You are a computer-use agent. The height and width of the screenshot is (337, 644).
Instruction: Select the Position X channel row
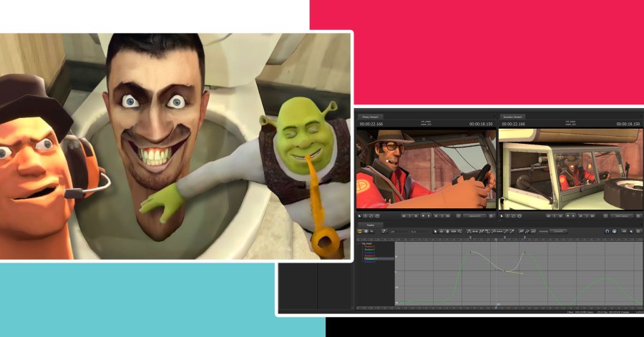coord(369,246)
